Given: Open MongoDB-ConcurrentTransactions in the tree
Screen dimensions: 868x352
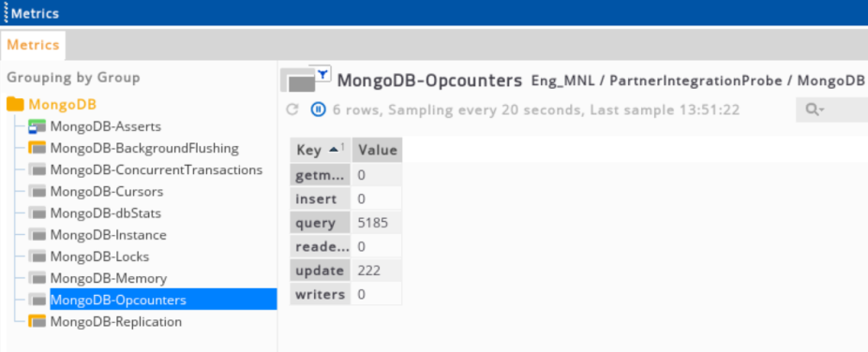Looking at the screenshot, I should pyautogui.click(x=157, y=170).
